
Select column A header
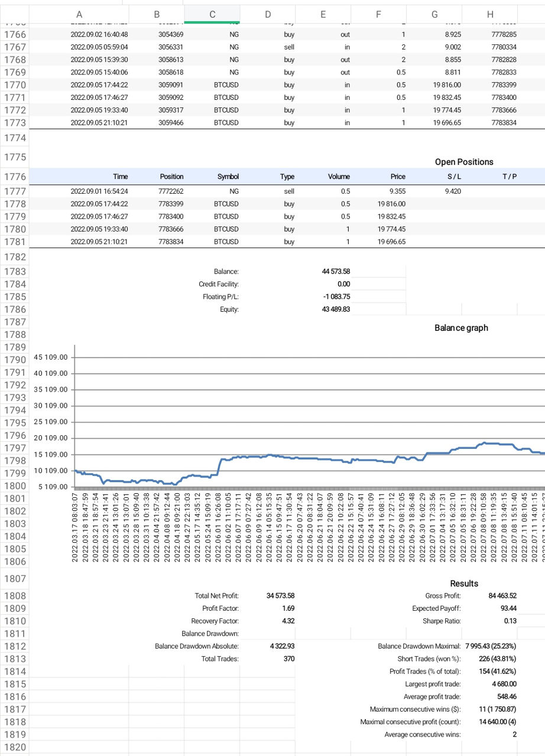[x=79, y=14]
